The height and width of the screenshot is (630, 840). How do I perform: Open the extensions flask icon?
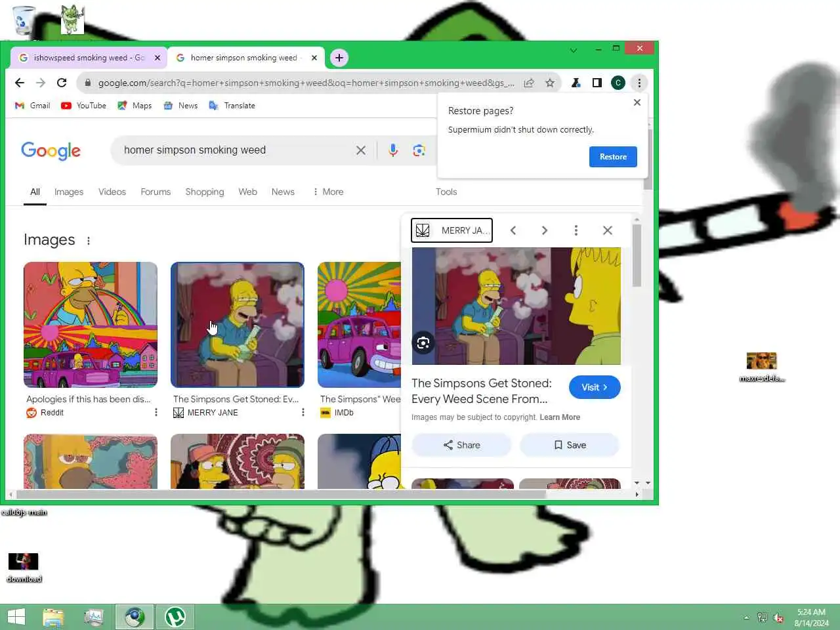[576, 83]
